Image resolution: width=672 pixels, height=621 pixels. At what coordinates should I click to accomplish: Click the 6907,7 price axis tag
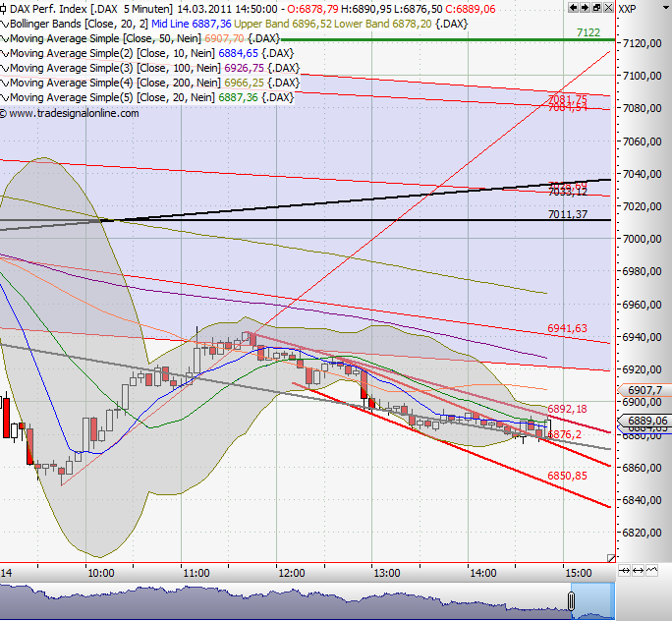(x=644, y=390)
